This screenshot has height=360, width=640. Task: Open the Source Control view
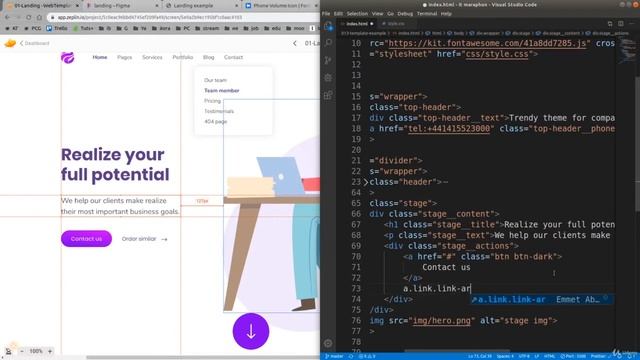pos(328,60)
